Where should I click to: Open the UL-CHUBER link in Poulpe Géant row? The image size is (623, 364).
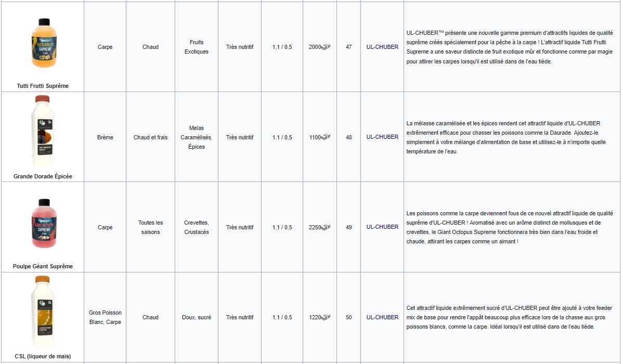pyautogui.click(x=382, y=227)
